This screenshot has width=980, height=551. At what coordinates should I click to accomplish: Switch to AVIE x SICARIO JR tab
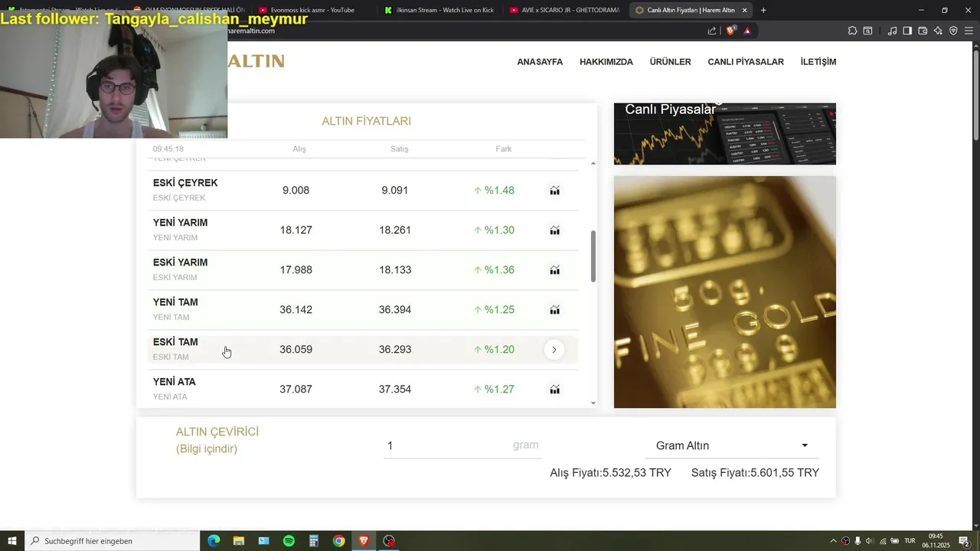pyautogui.click(x=564, y=10)
